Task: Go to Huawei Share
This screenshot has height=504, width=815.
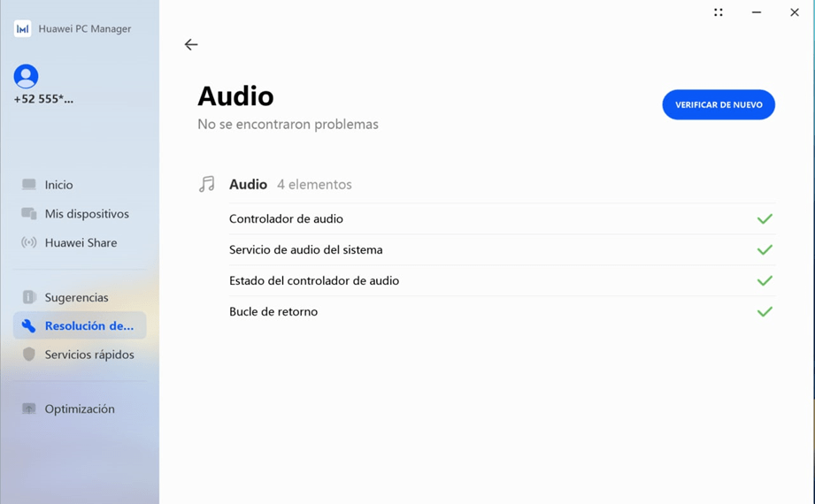Action: pyautogui.click(x=81, y=243)
